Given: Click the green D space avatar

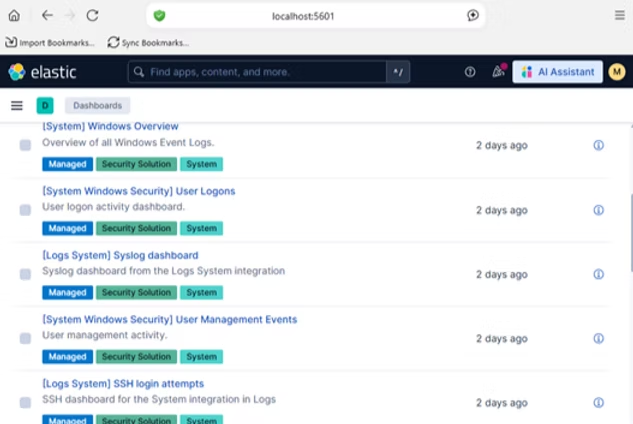Looking at the screenshot, I should [x=45, y=106].
